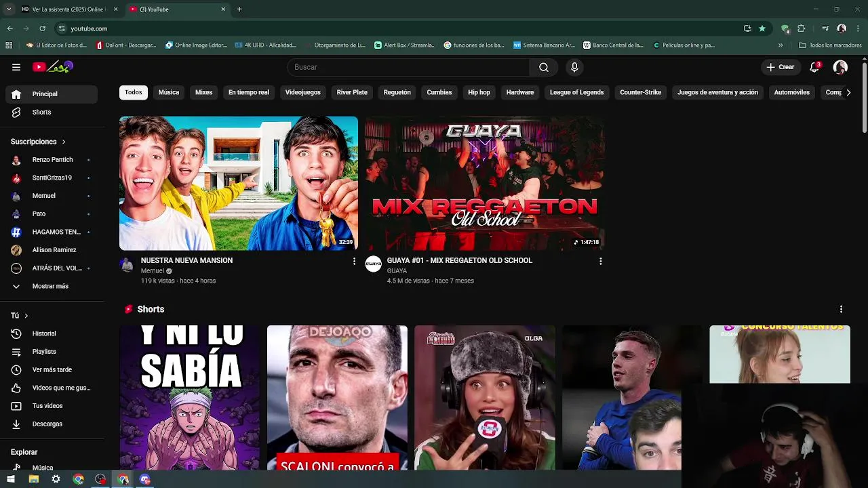Open Todos los marcadores folder
The height and width of the screenshot is (488, 868).
[830, 45]
